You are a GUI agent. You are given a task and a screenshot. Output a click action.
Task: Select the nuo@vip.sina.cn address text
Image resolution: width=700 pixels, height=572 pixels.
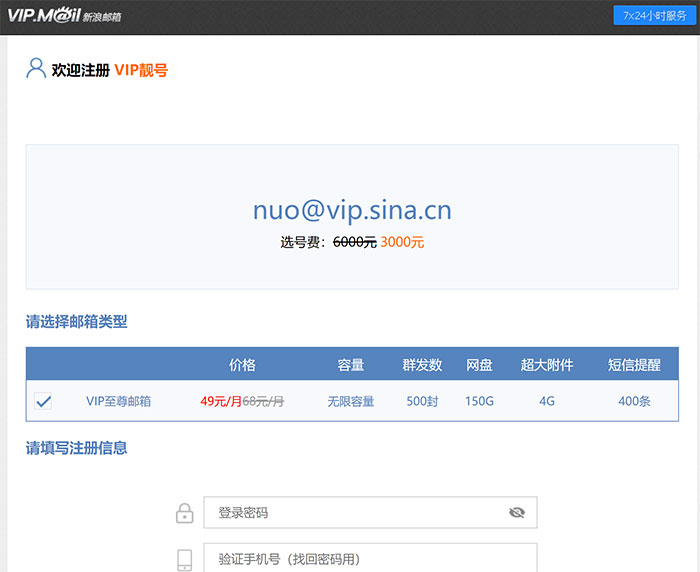point(352,210)
